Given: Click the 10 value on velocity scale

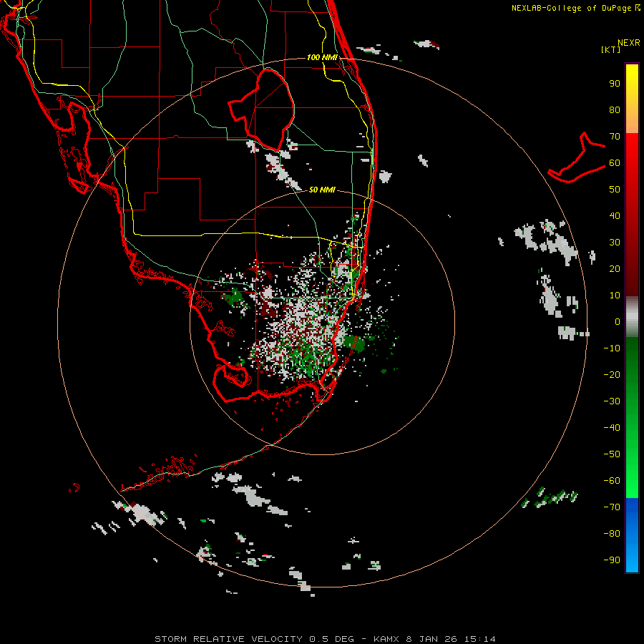Looking at the screenshot, I should [x=615, y=296].
